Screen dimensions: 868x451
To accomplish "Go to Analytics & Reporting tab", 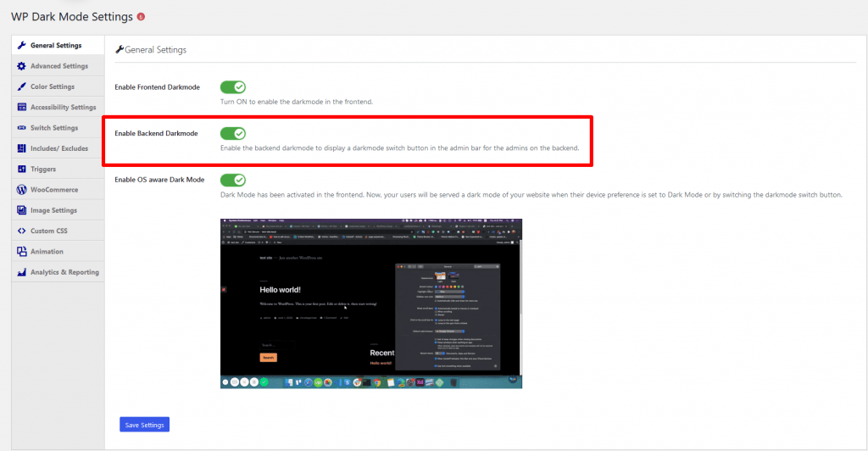I will [58, 272].
